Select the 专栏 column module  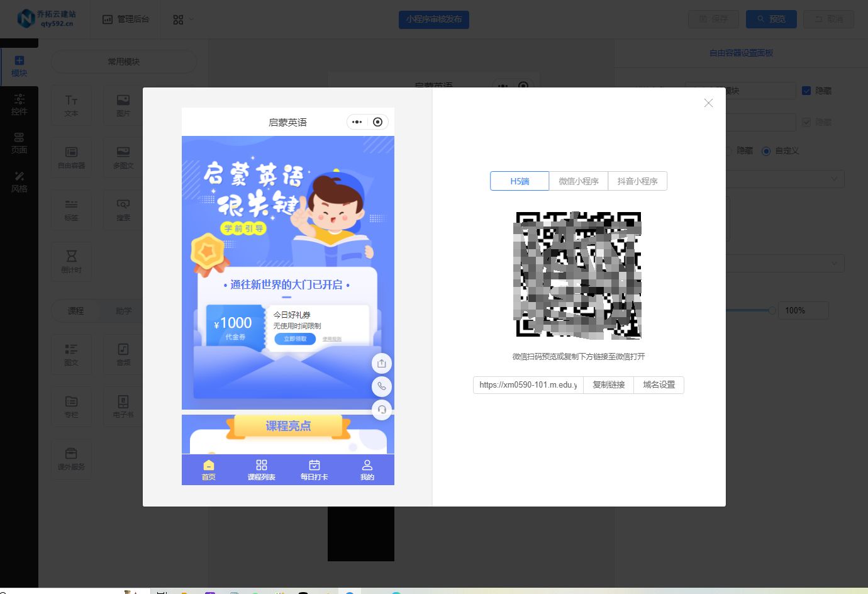tap(71, 407)
